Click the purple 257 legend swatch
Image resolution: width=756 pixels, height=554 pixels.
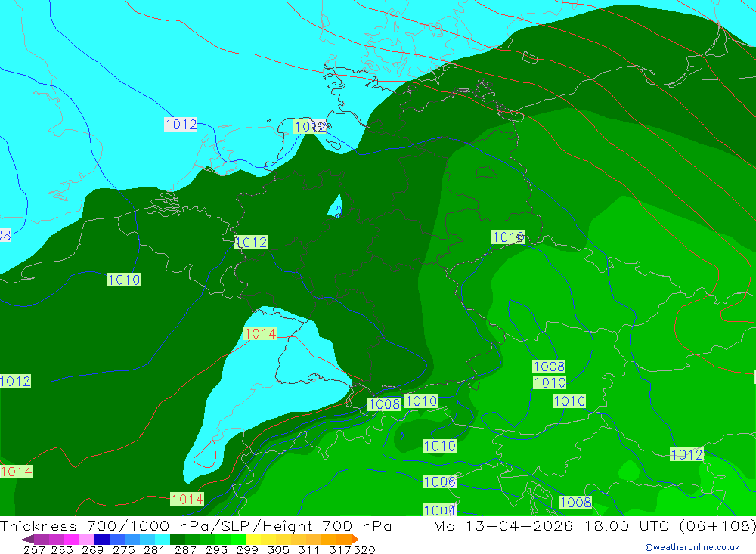click(42, 539)
